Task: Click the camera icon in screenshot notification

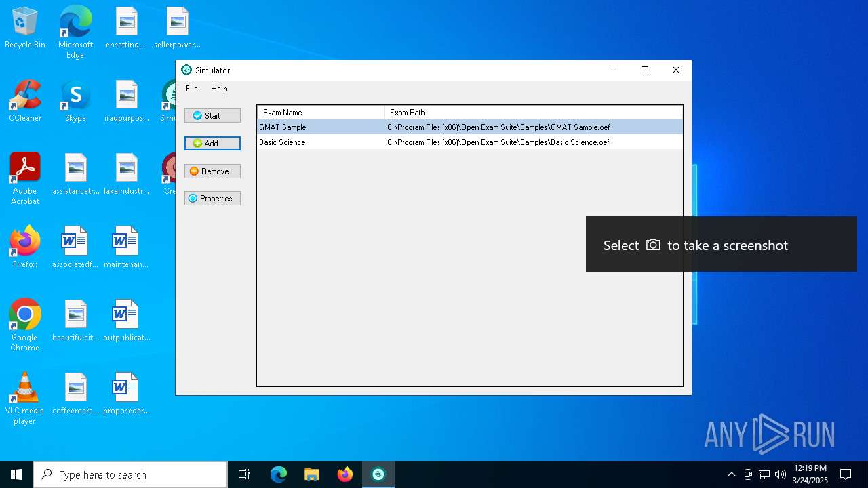Action: [653, 245]
